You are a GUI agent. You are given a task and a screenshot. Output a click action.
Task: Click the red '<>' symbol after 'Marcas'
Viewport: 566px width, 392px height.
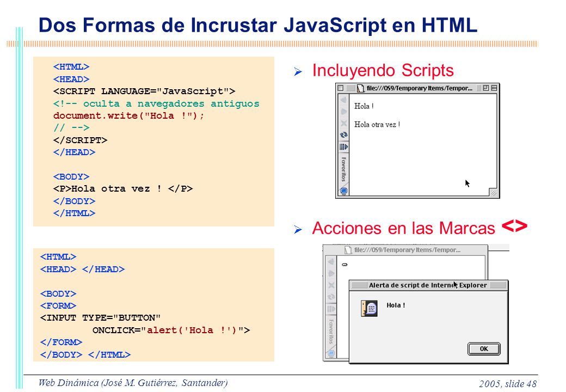[x=514, y=226]
